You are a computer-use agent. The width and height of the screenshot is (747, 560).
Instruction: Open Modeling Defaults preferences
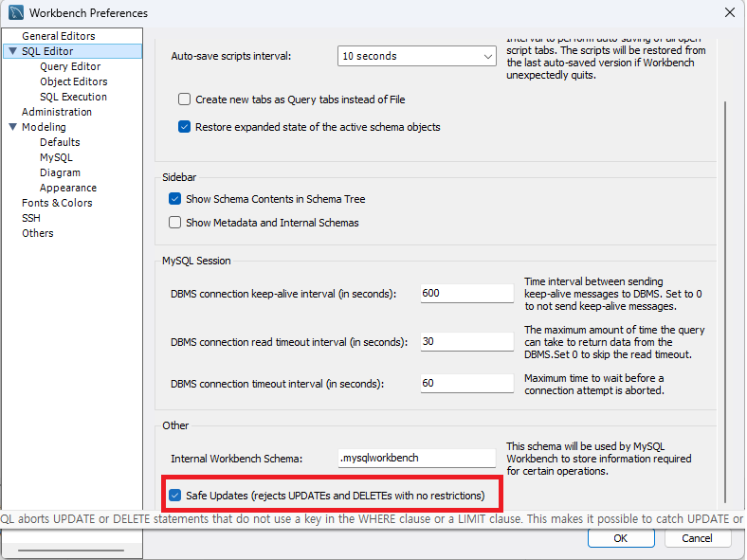[x=60, y=142]
